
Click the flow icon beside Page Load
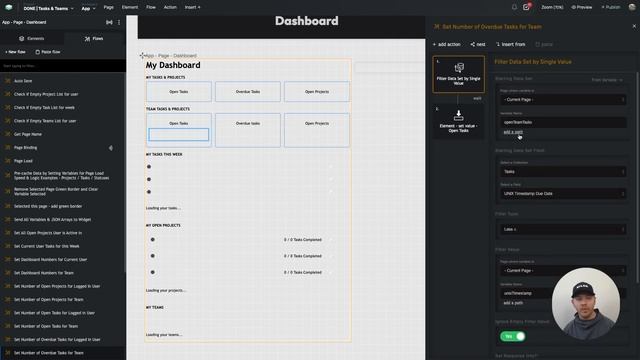click(x=7, y=161)
